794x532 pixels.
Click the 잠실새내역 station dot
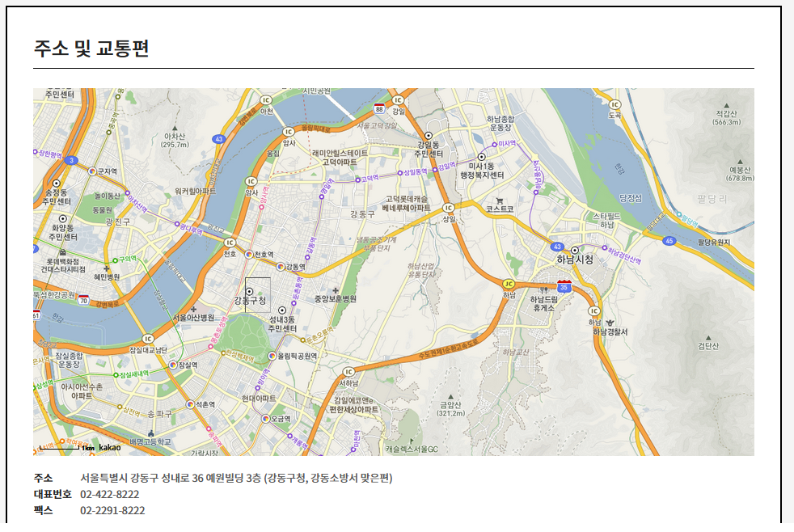tap(116, 375)
